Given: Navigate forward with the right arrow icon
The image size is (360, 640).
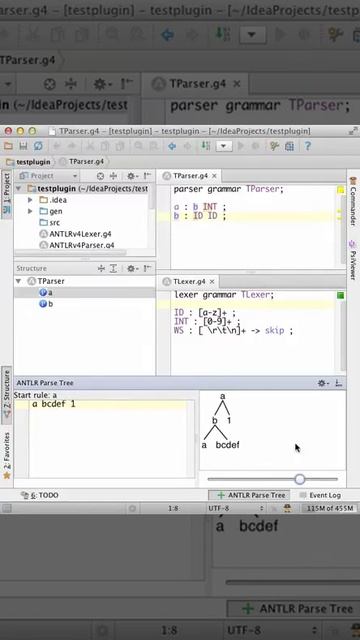Looking at the screenshot, I should 187,146.
